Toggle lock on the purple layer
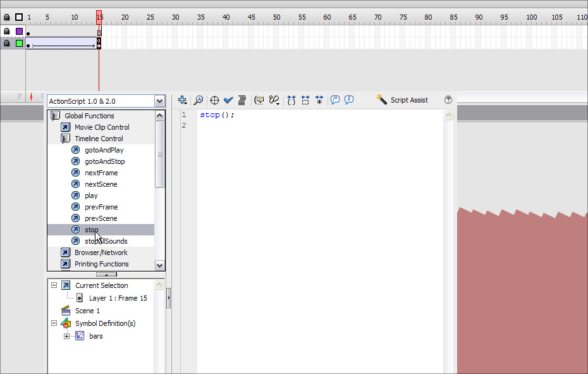Viewport: 588px width, 374px height. click(x=7, y=31)
